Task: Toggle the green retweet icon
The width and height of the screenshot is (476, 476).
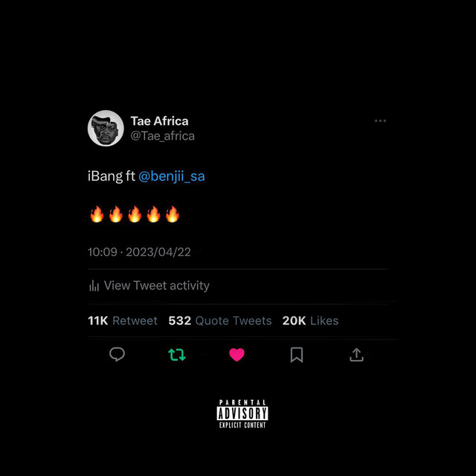Action: [177, 355]
